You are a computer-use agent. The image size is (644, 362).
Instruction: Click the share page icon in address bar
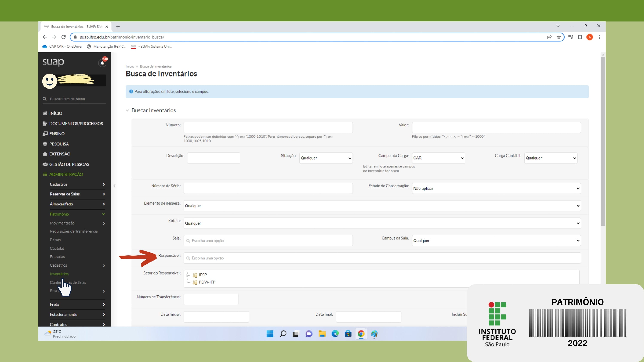550,37
